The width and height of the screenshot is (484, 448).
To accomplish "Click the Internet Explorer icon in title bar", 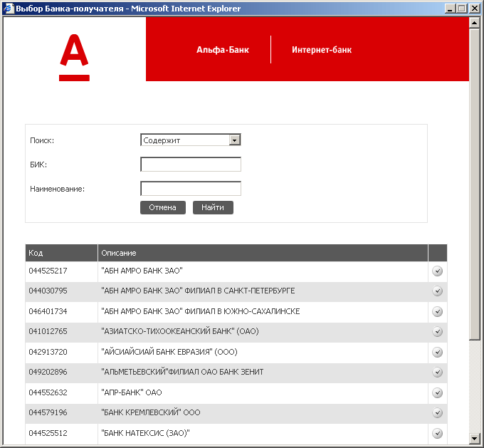I will pos(8,9).
